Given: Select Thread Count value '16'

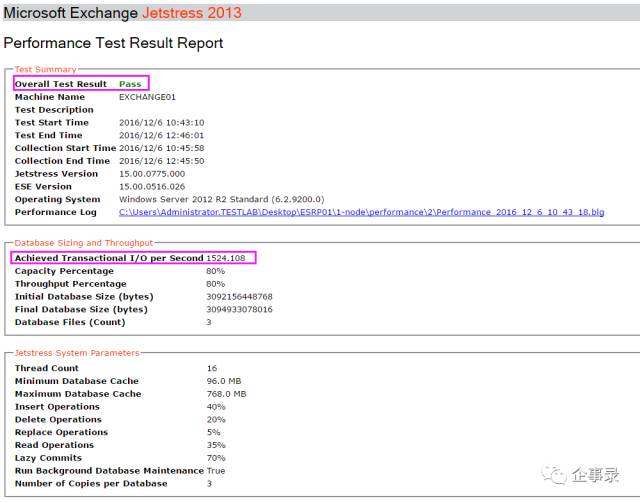Looking at the screenshot, I should [x=212, y=368].
